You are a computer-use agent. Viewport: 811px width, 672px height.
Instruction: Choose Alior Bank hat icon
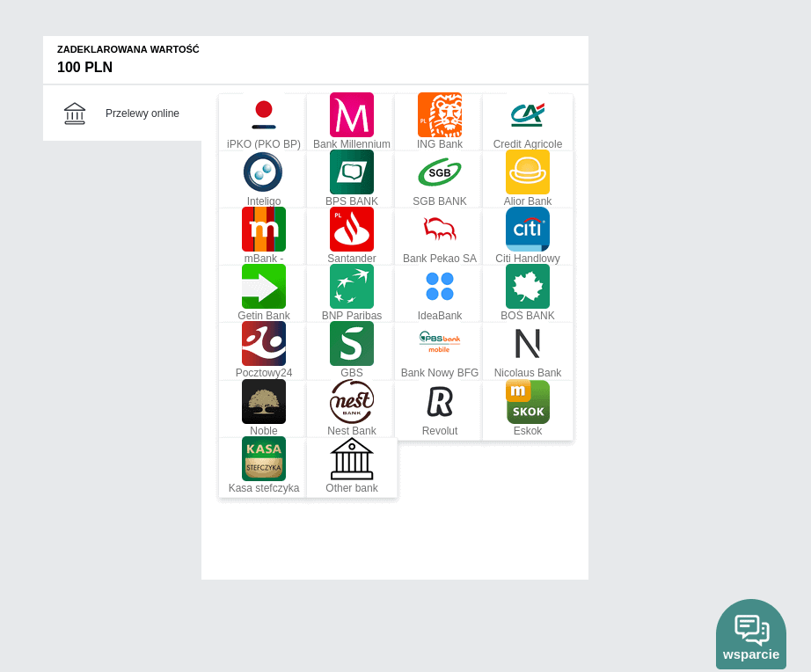(x=528, y=172)
